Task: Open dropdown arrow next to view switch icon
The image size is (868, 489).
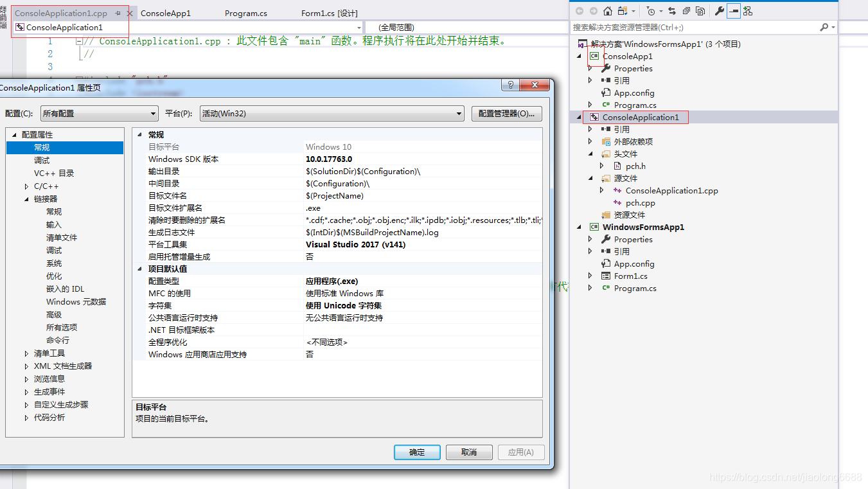Action: coord(633,11)
